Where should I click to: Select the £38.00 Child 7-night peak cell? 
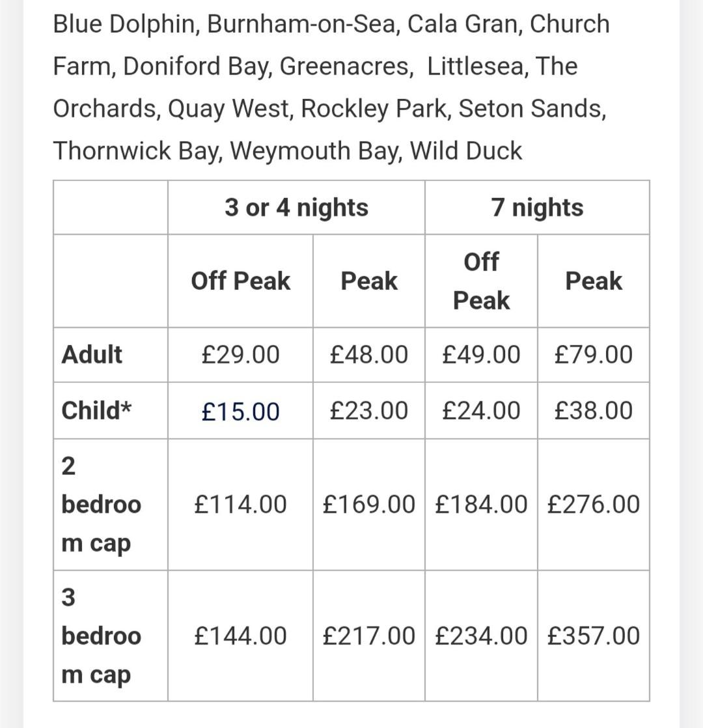[x=594, y=410]
